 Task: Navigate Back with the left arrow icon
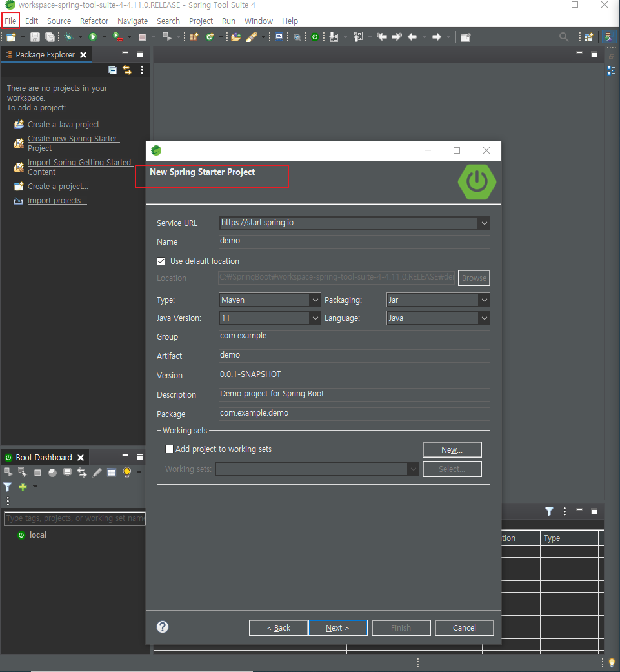[x=412, y=37]
